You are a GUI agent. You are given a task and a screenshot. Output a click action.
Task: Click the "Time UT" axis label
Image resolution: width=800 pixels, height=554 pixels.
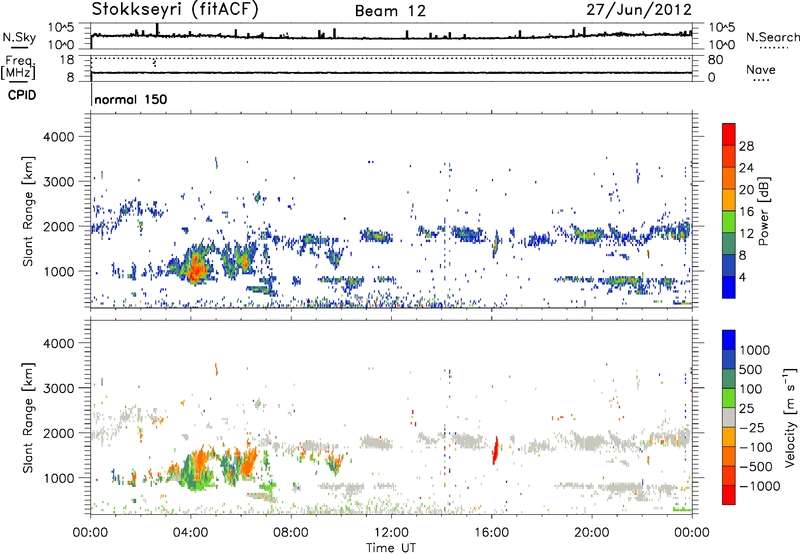tap(391, 548)
